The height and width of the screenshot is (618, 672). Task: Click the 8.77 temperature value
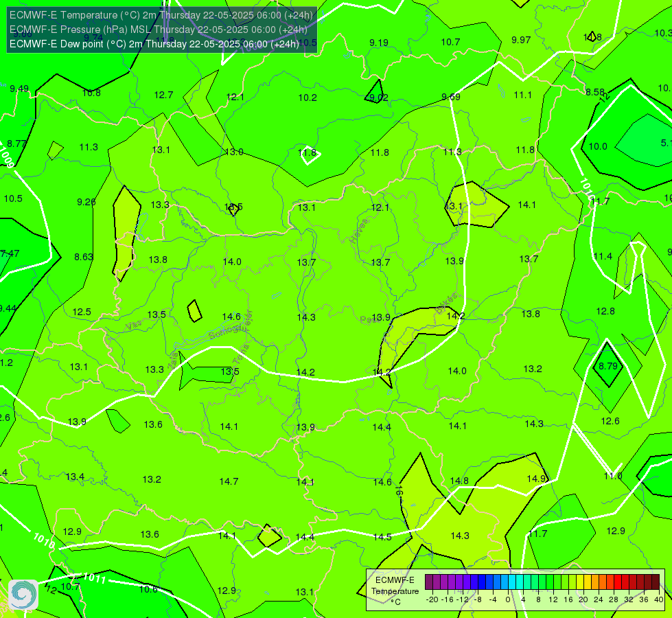[16, 144]
